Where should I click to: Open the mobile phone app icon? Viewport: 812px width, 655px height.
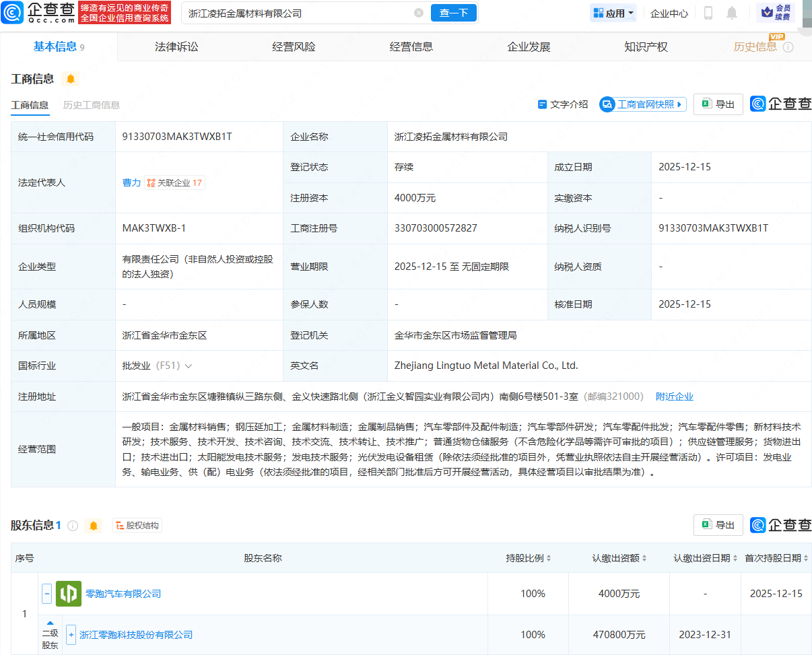tap(708, 13)
